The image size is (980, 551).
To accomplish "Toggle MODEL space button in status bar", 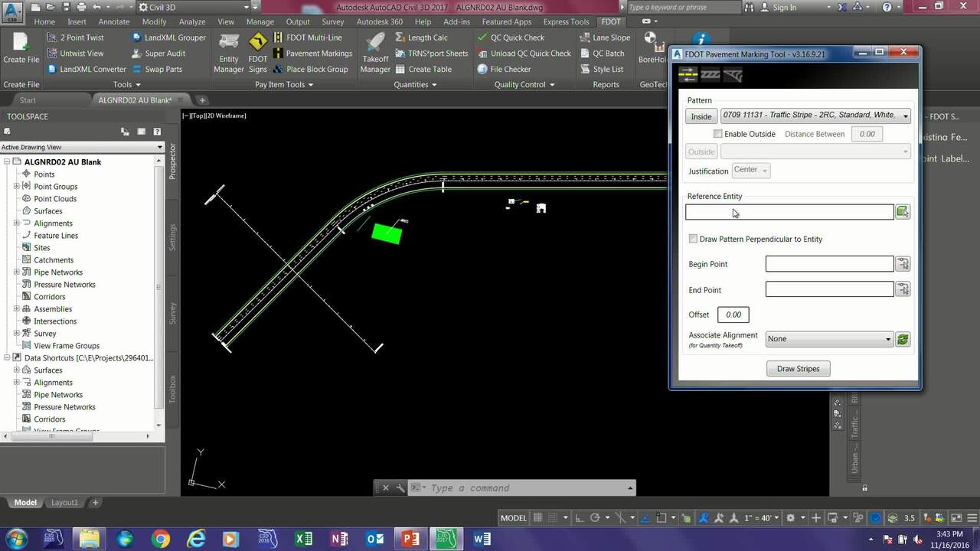I will pos(514,518).
